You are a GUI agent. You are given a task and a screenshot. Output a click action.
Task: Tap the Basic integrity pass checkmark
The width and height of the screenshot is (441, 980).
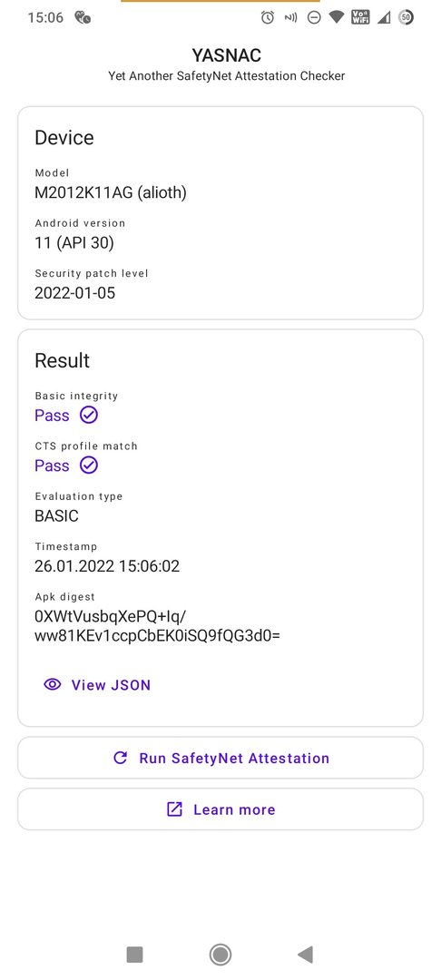coord(89,415)
